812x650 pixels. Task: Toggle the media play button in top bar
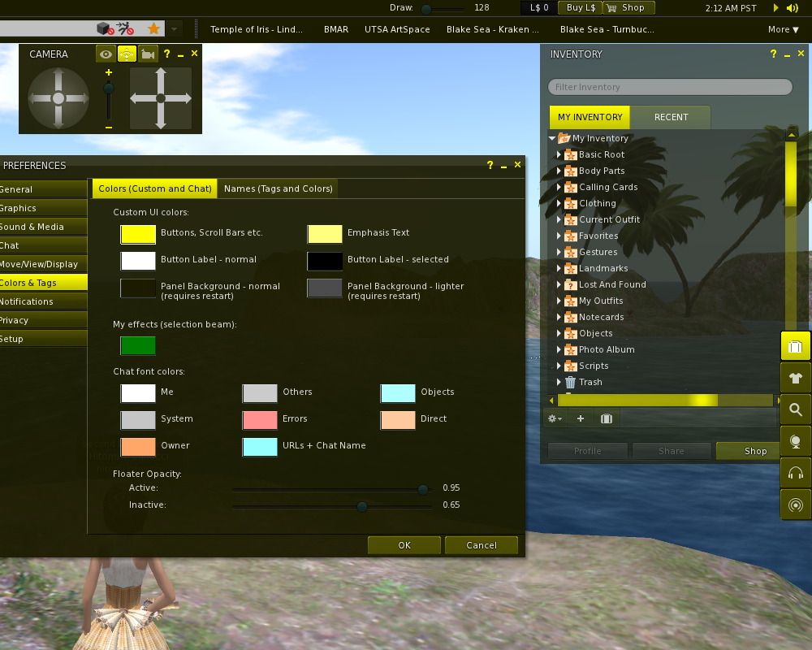(775, 8)
